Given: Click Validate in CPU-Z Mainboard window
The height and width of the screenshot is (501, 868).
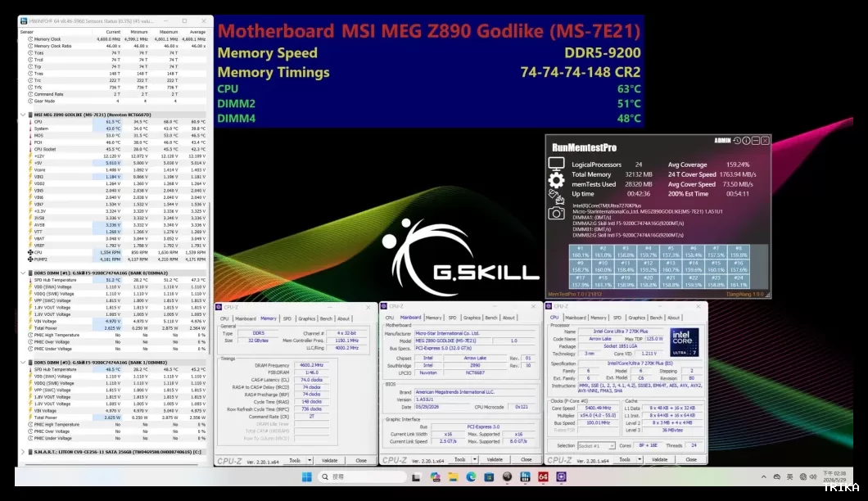Looking at the screenshot, I should pyautogui.click(x=495, y=459).
